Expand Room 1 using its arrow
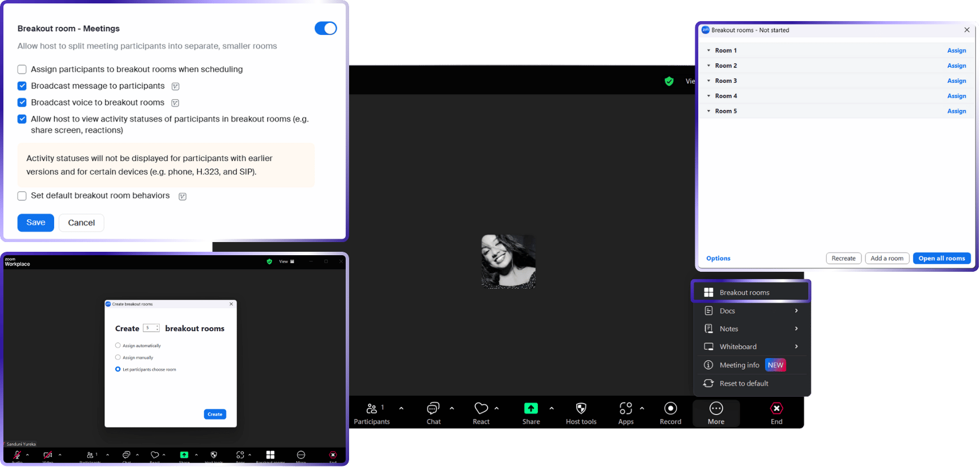Viewport: 980px width, 467px height. [708, 50]
